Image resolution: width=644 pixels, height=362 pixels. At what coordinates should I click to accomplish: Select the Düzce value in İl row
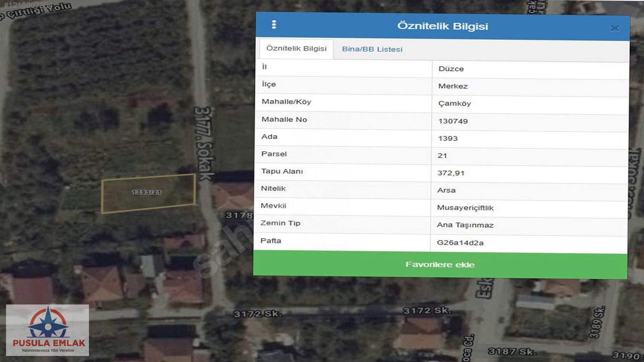point(451,69)
